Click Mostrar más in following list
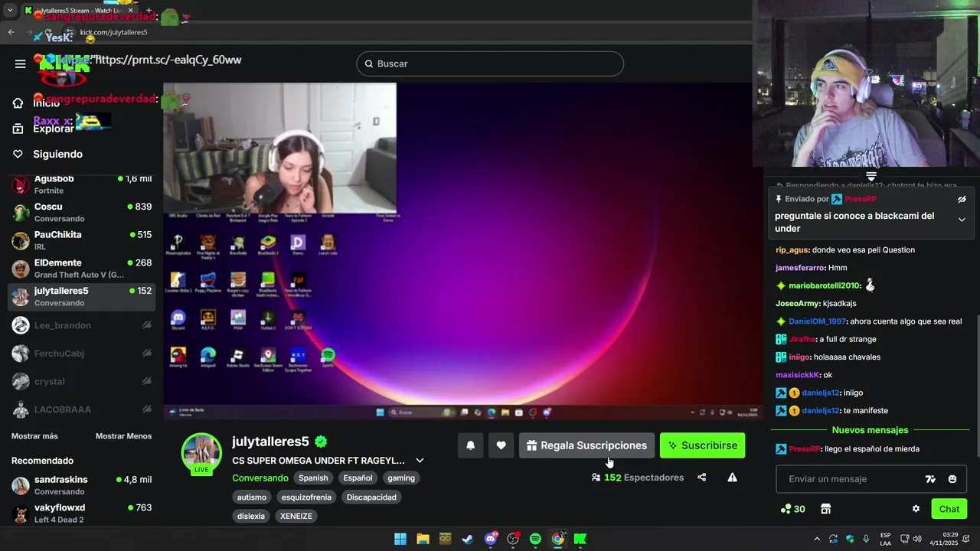This screenshot has width=980, height=551. (x=34, y=436)
